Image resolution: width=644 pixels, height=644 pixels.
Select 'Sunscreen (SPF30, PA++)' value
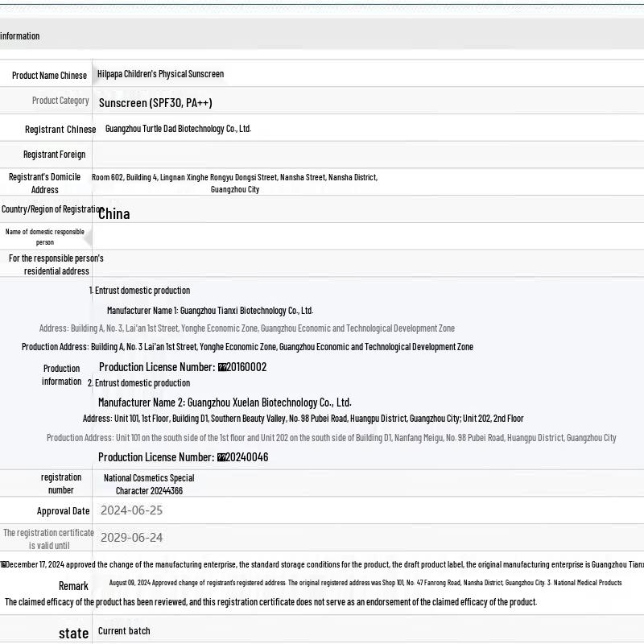pyautogui.click(x=155, y=103)
